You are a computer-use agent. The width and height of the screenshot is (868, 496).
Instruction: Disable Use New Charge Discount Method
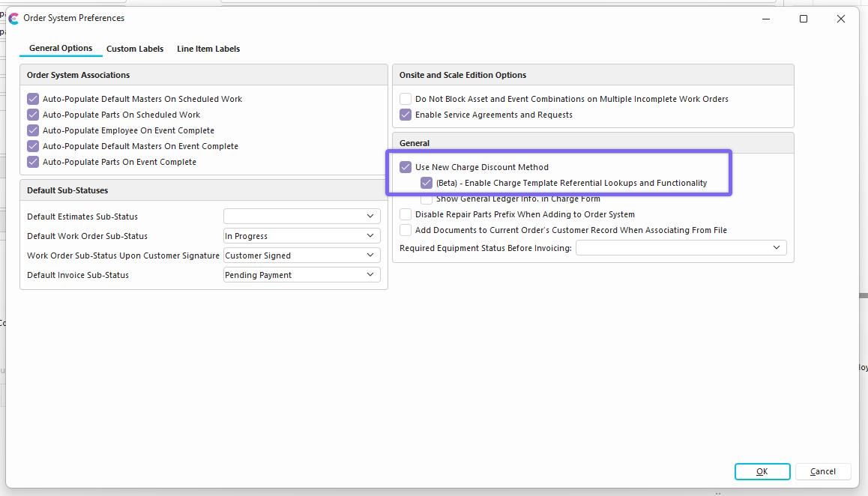[406, 167]
